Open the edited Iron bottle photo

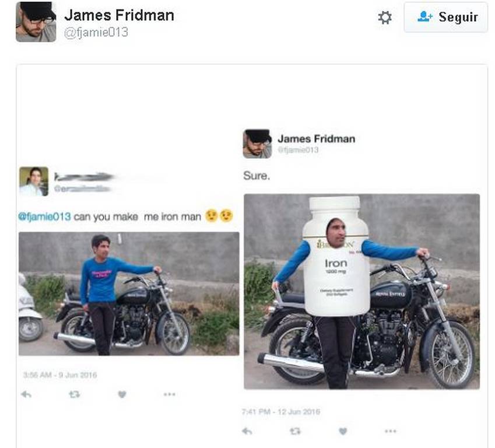coord(362,292)
